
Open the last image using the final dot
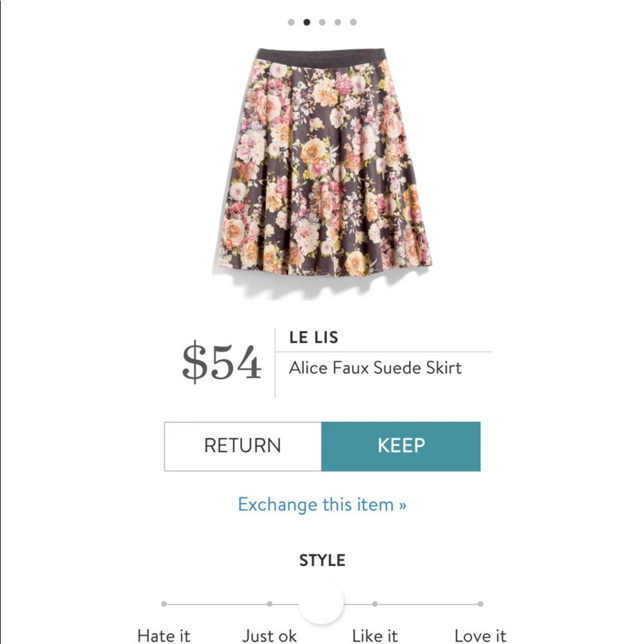click(x=353, y=21)
